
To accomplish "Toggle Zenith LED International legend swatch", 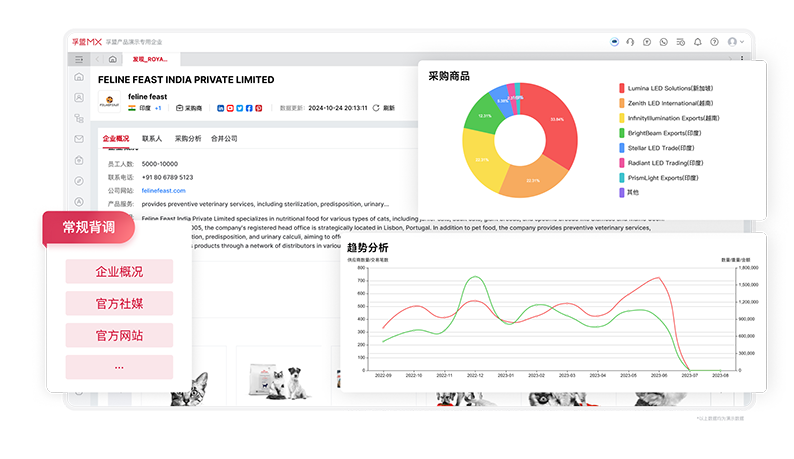I will (x=622, y=103).
